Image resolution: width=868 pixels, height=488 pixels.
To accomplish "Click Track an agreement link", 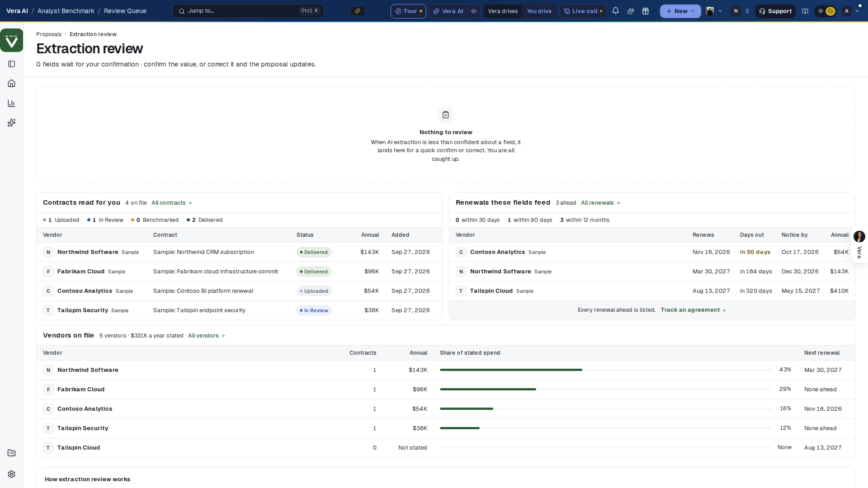I will 693,310.
